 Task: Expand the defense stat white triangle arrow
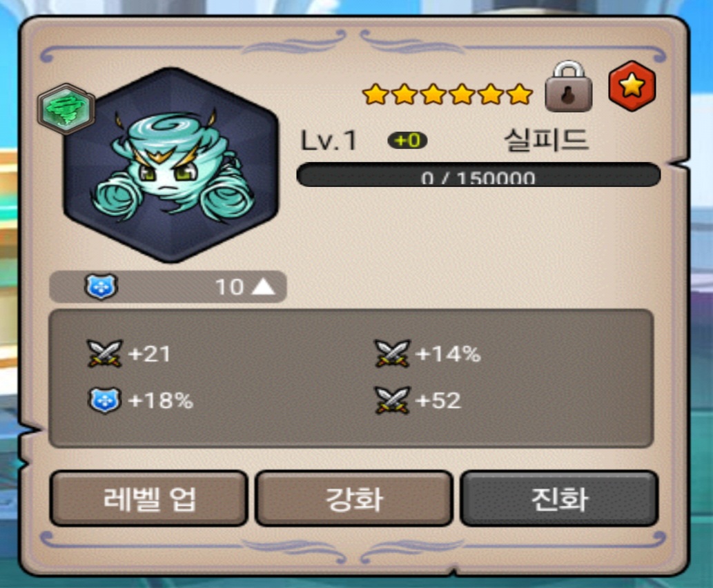[x=263, y=287]
